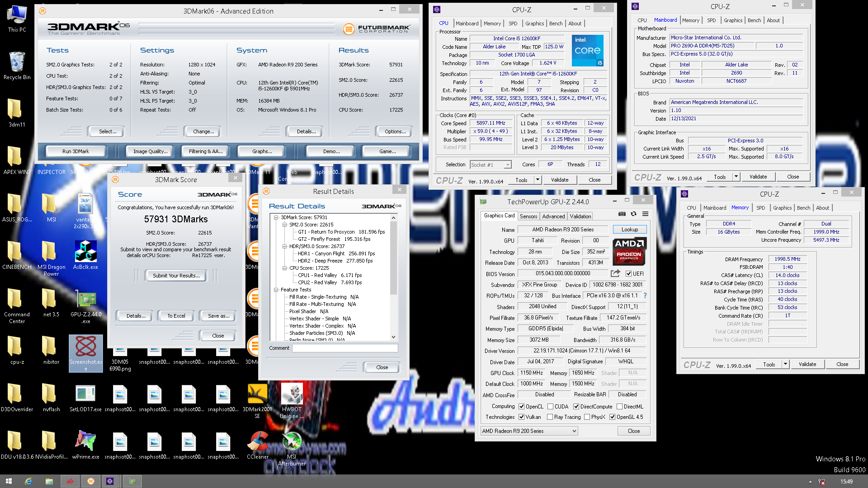Open the 3DMark2001 SE desktop icon
The width and height of the screenshot is (868, 488).
tap(257, 401)
